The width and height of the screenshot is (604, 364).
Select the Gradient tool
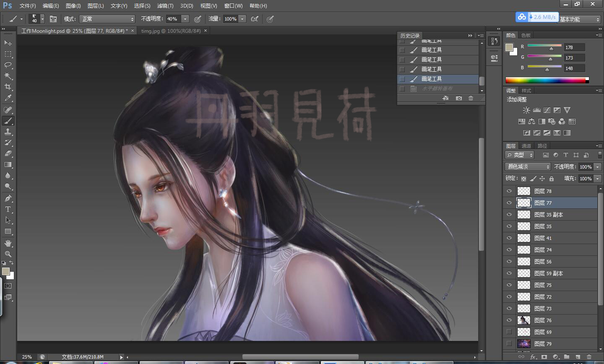coord(8,164)
